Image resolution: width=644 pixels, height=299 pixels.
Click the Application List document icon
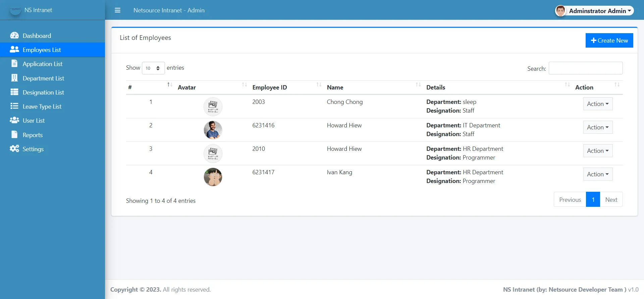[x=14, y=64]
